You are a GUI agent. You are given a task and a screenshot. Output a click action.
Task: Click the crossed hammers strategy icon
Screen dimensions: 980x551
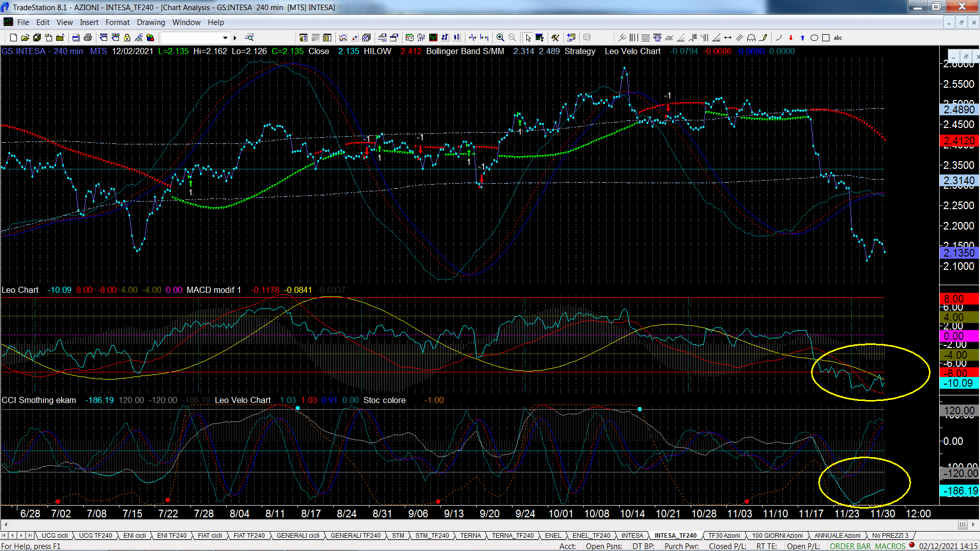[555, 37]
